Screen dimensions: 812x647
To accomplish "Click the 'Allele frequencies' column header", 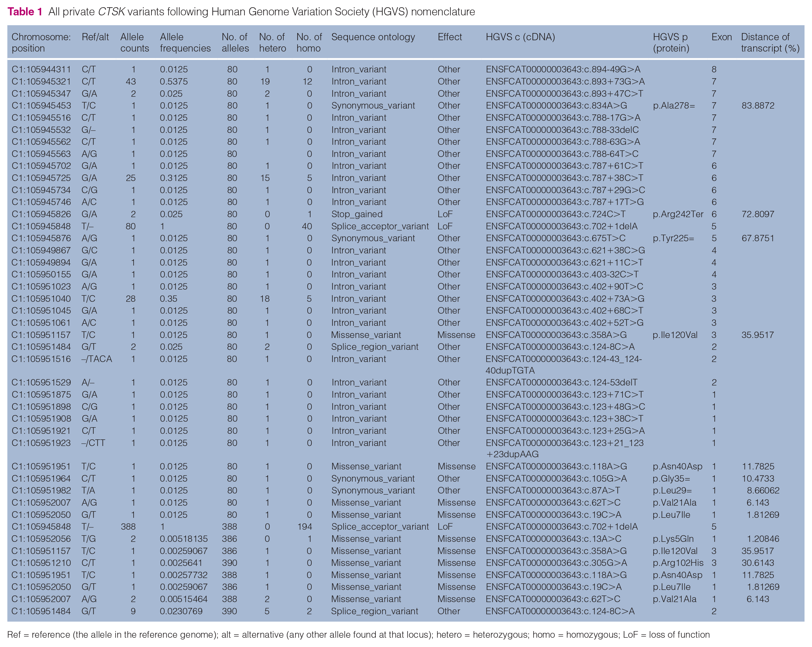I will click(185, 43).
